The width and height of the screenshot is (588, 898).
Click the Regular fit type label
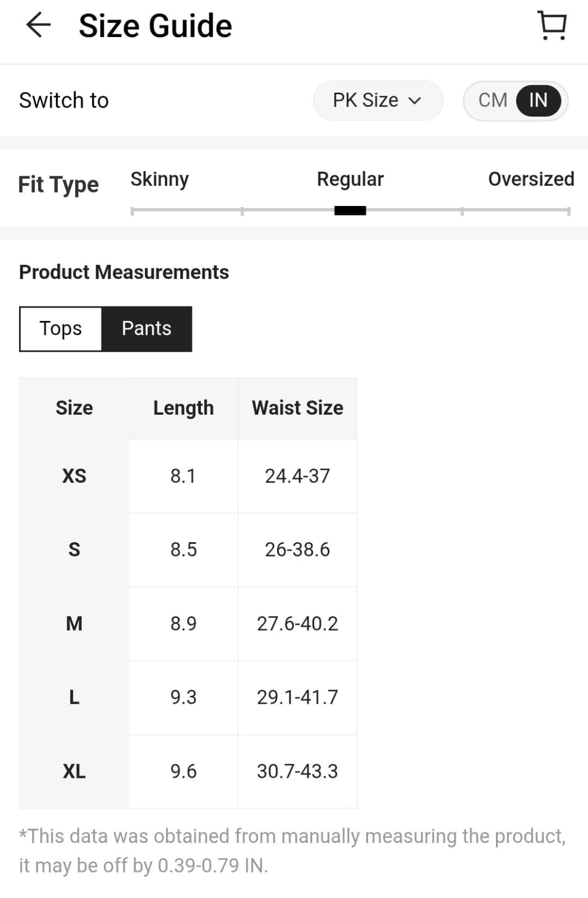click(350, 179)
